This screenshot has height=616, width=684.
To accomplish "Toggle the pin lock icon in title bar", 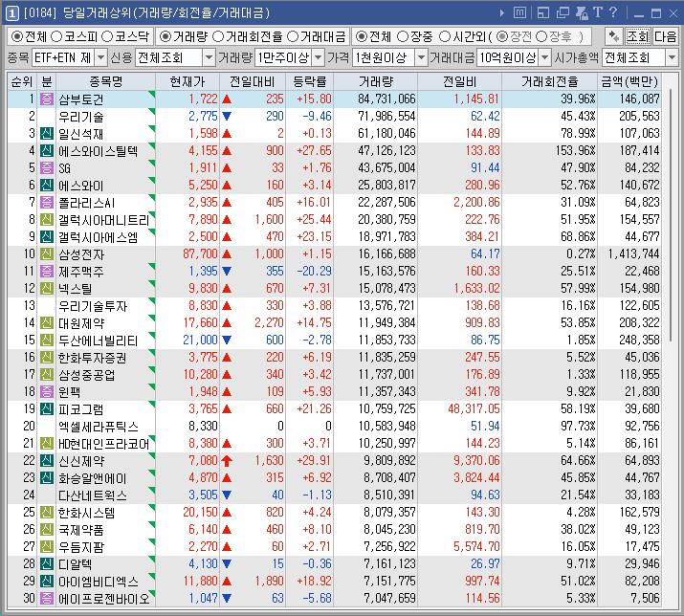I will [582, 13].
